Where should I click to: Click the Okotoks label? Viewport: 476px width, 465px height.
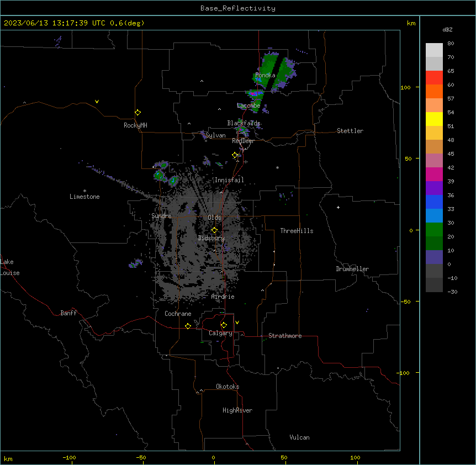coord(228,387)
